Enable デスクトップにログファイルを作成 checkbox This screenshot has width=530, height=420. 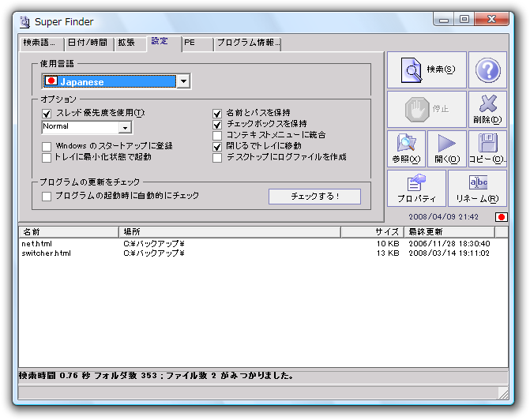(217, 158)
